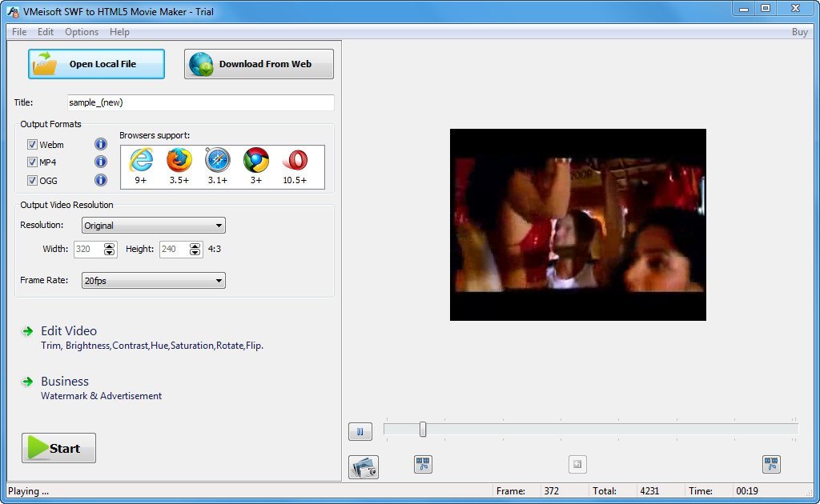Open the File menu
This screenshot has height=504, width=820.
click(18, 32)
